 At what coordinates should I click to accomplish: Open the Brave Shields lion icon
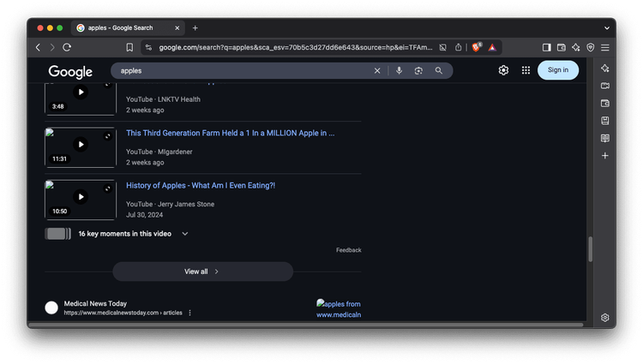tap(476, 47)
